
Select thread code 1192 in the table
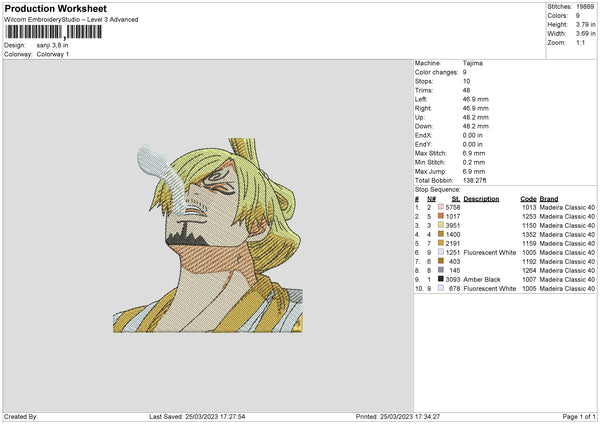pyautogui.click(x=529, y=261)
